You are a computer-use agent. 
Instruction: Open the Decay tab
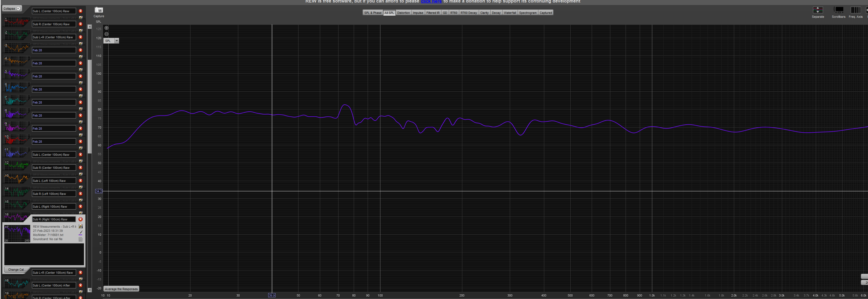[x=496, y=13]
